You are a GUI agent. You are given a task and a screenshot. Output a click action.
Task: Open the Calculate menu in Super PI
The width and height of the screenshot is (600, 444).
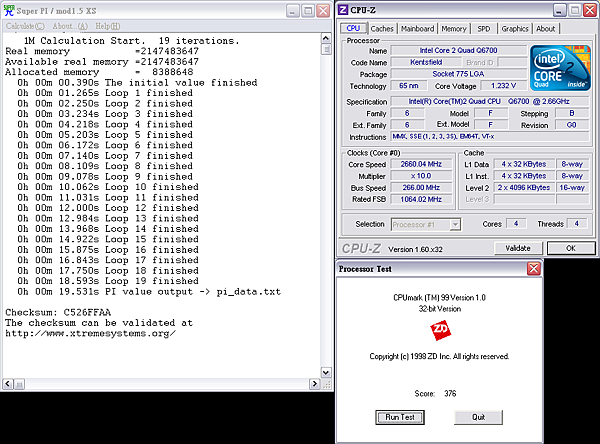click(x=25, y=26)
